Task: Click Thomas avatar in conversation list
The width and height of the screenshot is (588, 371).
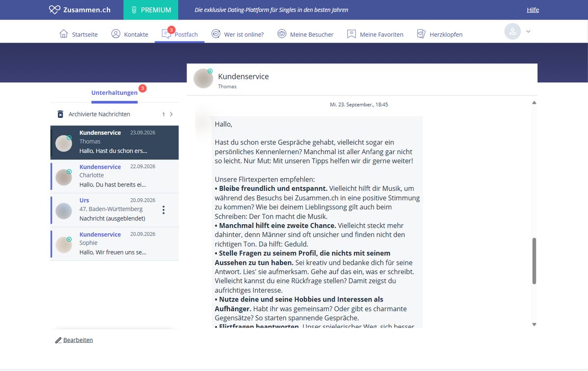Action: (x=64, y=143)
